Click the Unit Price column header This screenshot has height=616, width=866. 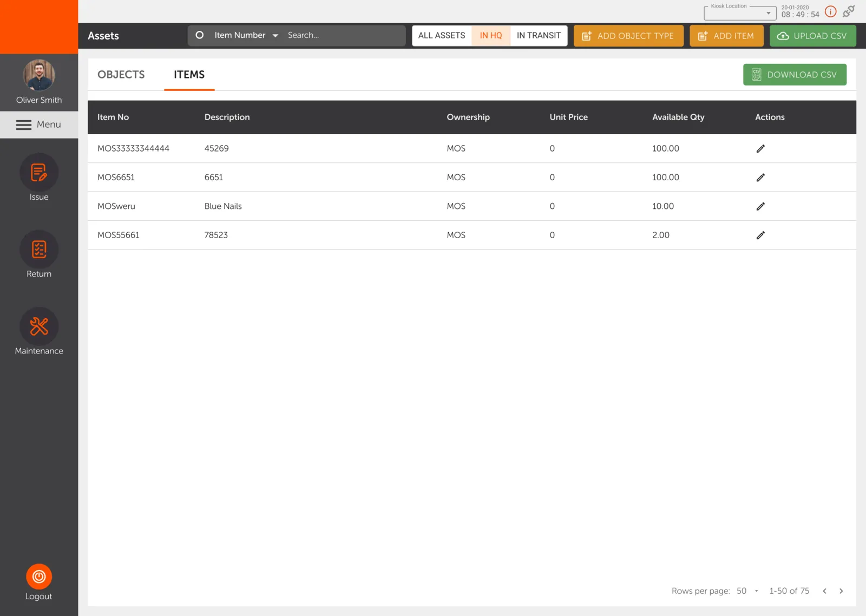tap(568, 117)
